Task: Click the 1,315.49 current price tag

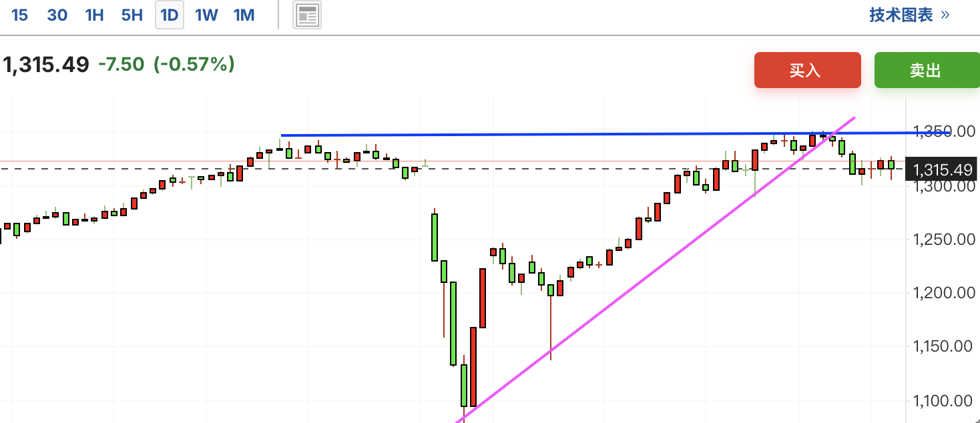Action: [x=941, y=169]
